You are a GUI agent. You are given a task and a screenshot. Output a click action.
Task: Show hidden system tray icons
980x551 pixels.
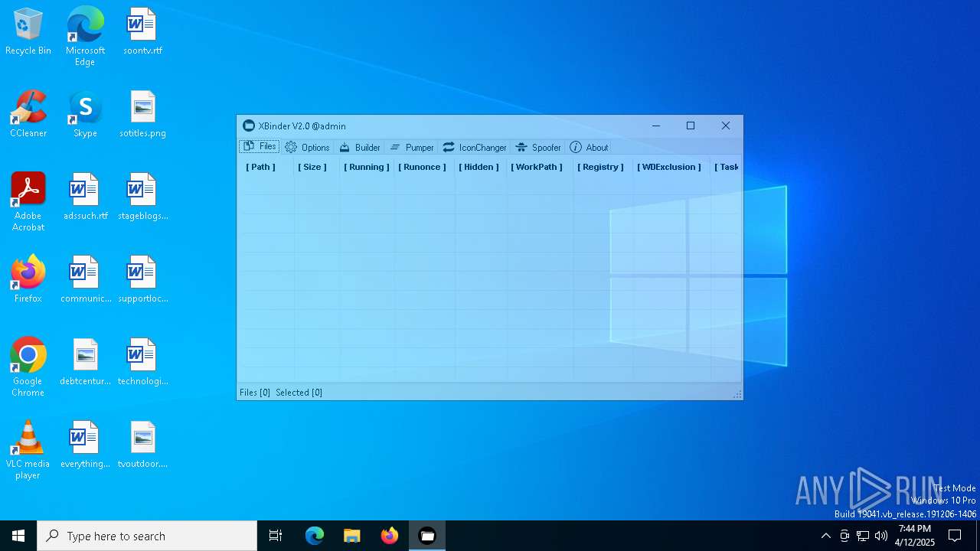point(825,536)
